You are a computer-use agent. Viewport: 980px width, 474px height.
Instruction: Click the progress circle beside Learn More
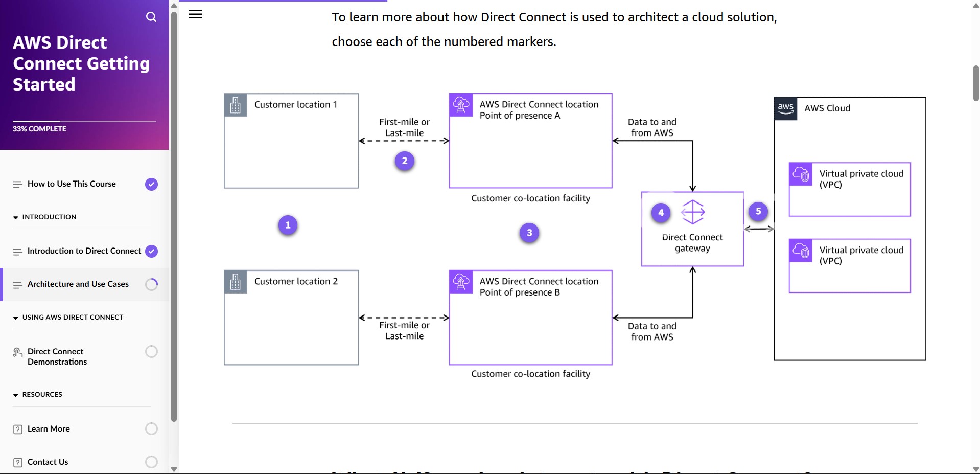pyautogui.click(x=151, y=429)
